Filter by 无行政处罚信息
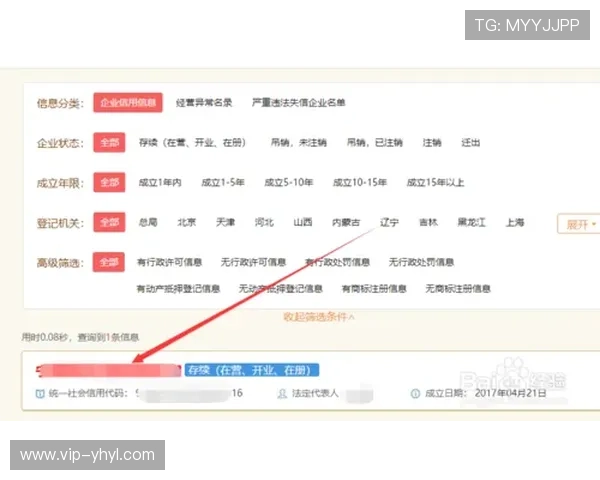This screenshot has height=480, width=600. pos(421,262)
